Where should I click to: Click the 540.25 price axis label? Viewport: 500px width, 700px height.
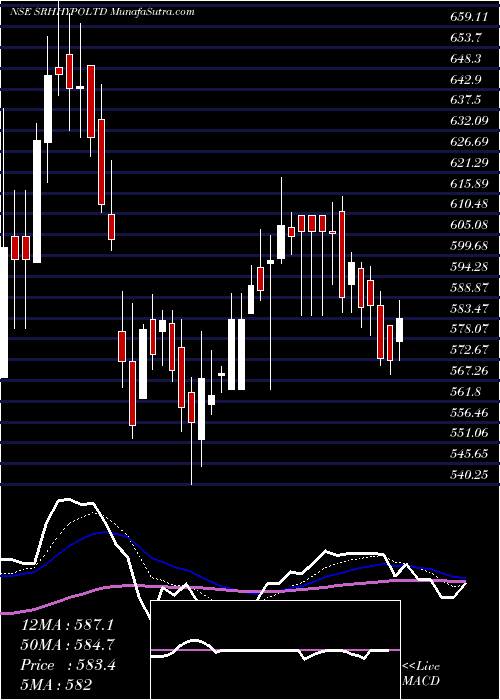pyautogui.click(x=467, y=475)
